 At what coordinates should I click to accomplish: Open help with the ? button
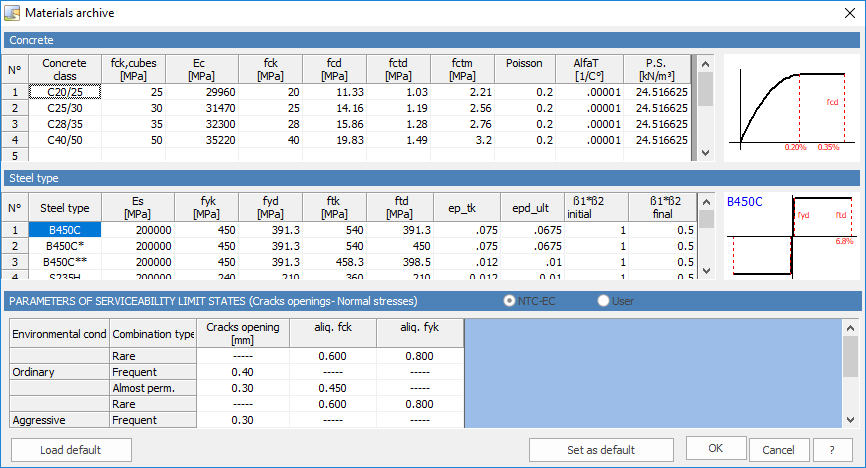click(832, 450)
